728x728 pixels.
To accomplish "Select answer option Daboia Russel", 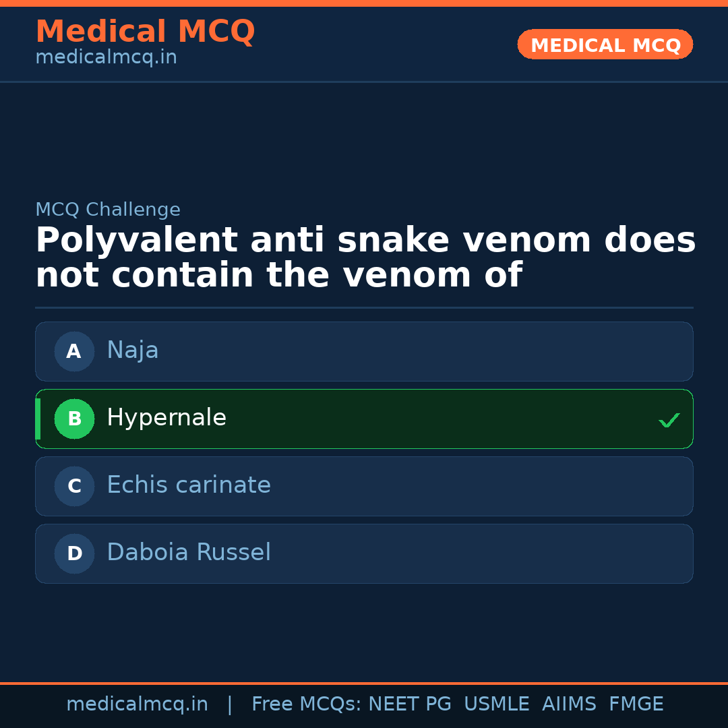I will [364, 553].
